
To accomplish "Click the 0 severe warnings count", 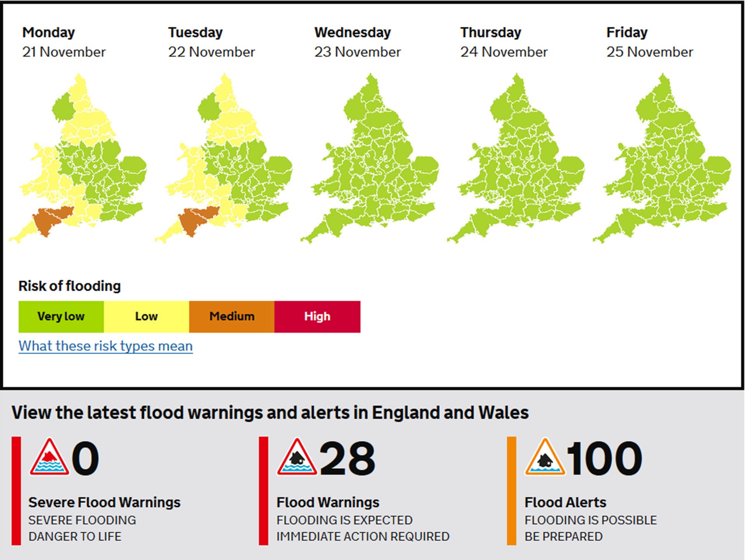I will point(86,459).
